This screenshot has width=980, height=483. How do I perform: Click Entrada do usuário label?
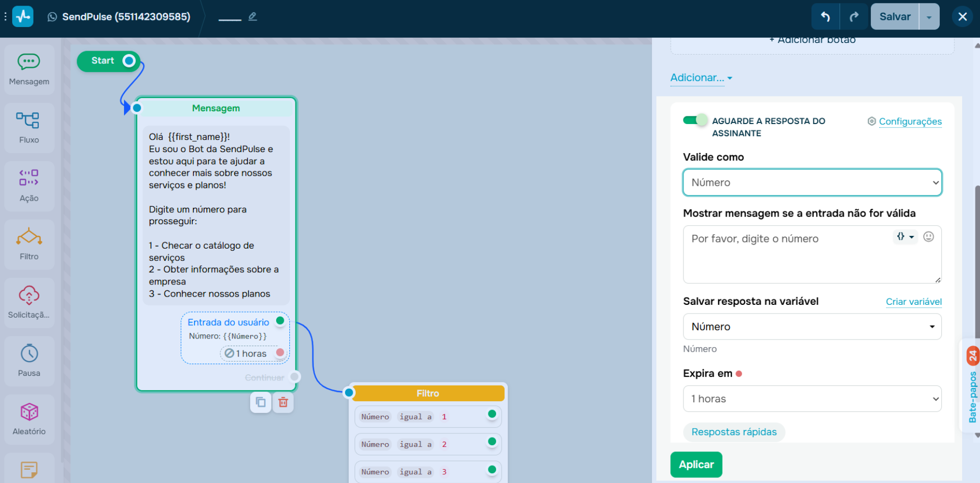pyautogui.click(x=228, y=322)
